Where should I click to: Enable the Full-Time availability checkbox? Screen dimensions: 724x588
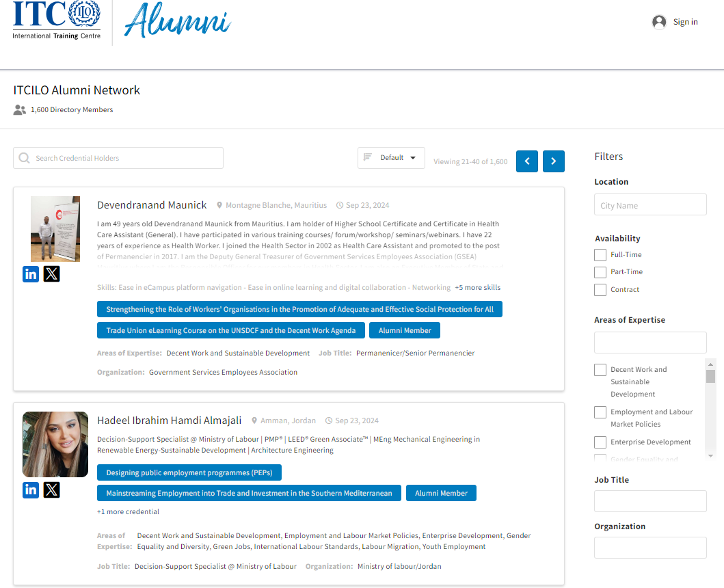click(599, 254)
